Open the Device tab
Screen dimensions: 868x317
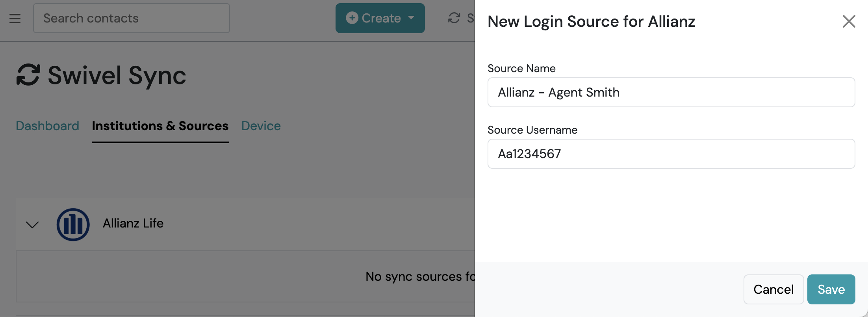point(261,126)
